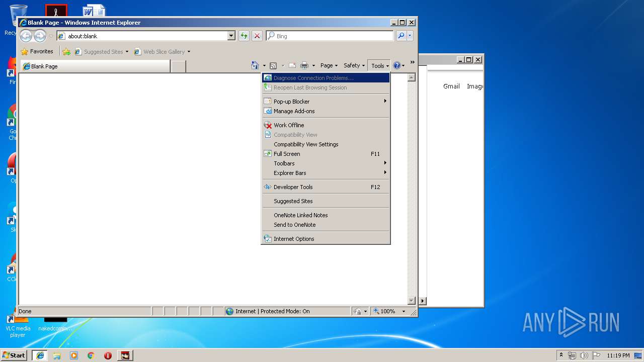Select Send to OneNote
The width and height of the screenshot is (644, 362).
[x=326, y=225]
